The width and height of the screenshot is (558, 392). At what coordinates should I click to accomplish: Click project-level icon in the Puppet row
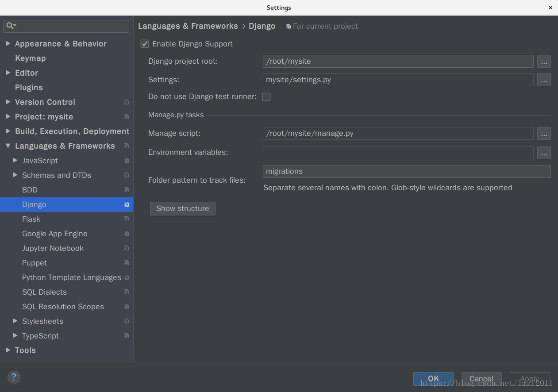[x=127, y=263]
